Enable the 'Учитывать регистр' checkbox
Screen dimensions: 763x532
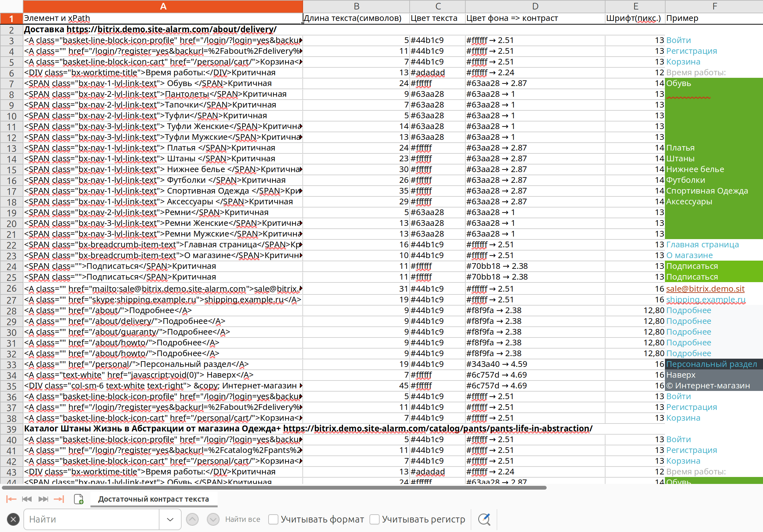pos(375,519)
